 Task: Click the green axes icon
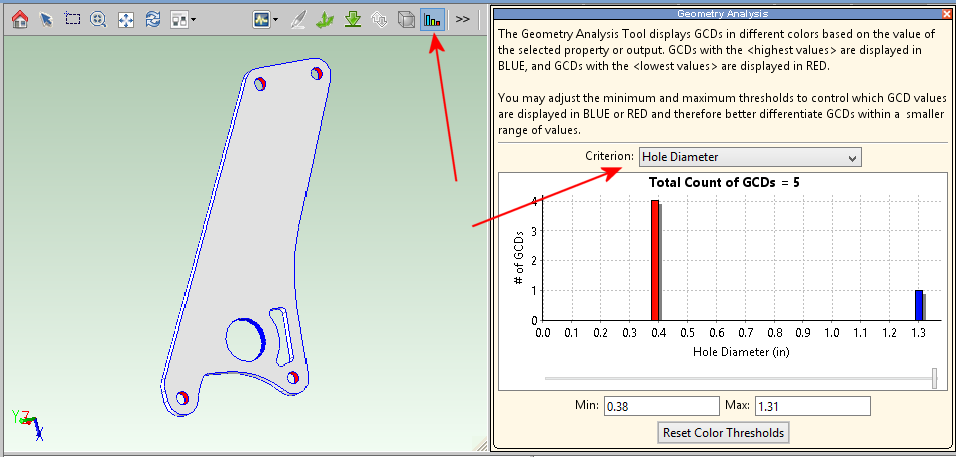click(325, 19)
